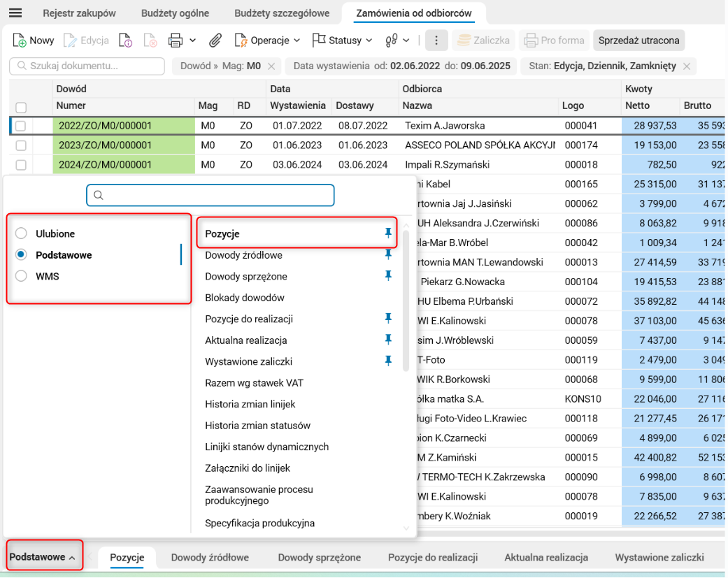Open the bottom Wystawione zaliczki tab
Screen dimensions: 728x578
click(x=659, y=557)
